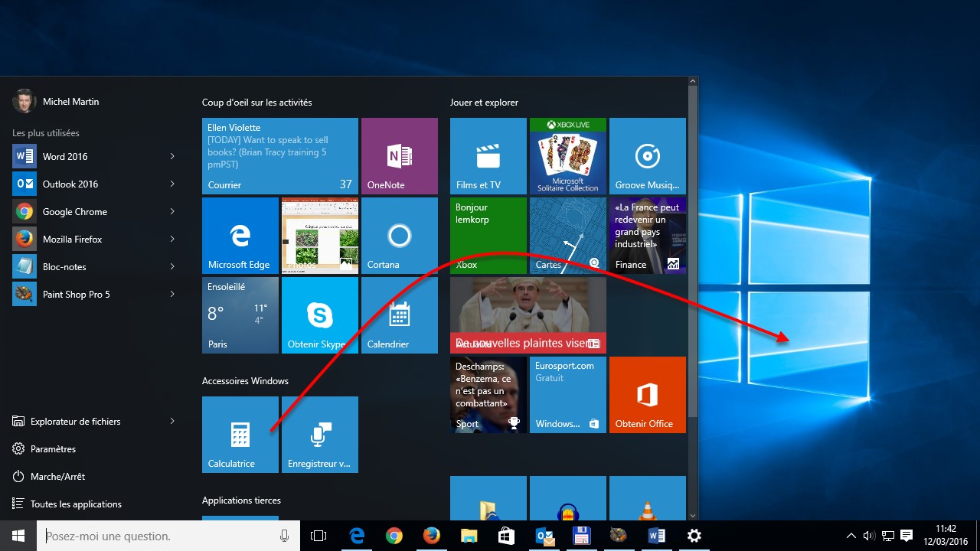Open the Task View taskbar button
The height and width of the screenshot is (551, 980).
click(x=318, y=536)
